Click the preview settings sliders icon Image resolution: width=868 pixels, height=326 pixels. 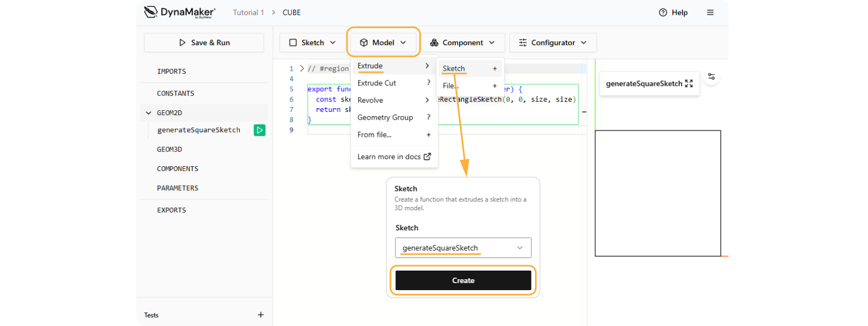(x=711, y=77)
